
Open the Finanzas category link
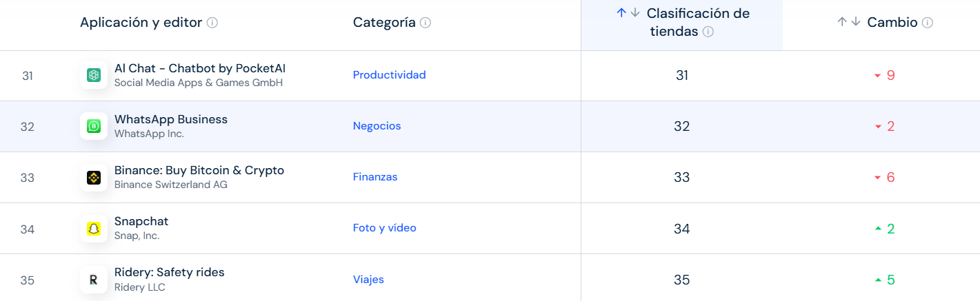pos(375,177)
